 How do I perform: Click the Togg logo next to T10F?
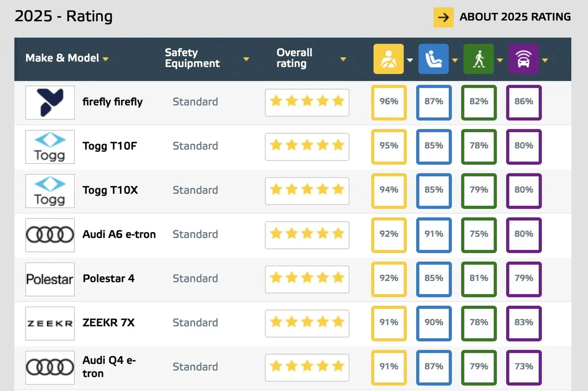50,146
